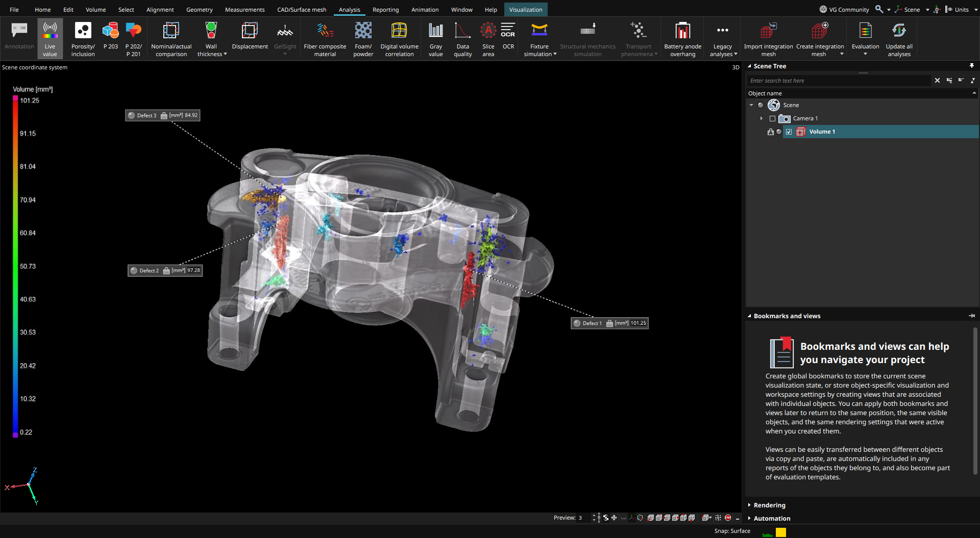The width and height of the screenshot is (980, 538).
Task: Toggle the Scene rendering sphere indicator
Action: point(761,105)
